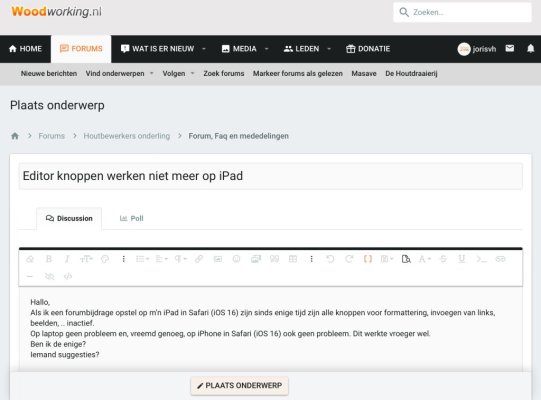Click the Bold formatting icon
Screen dimensions: 541x400
pyautogui.click(x=49, y=259)
